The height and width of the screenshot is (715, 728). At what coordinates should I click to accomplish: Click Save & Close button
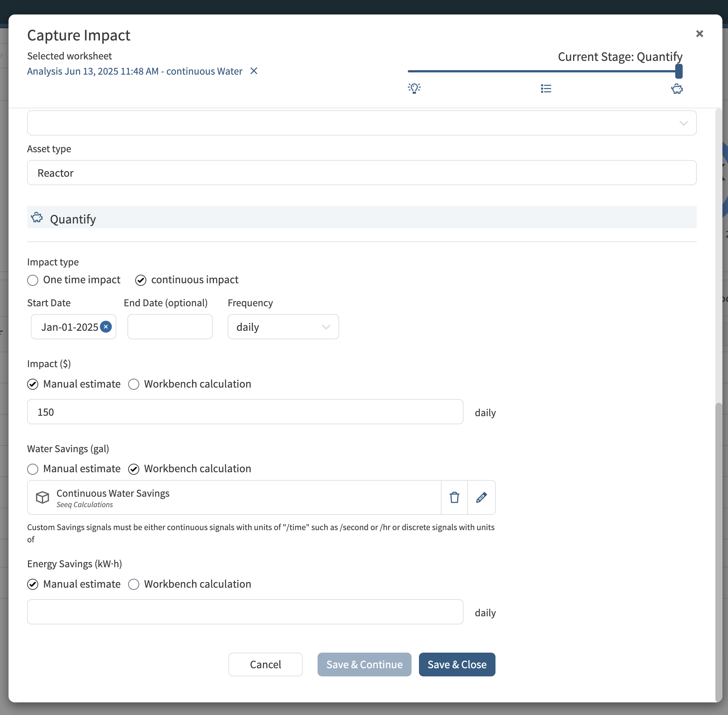tap(456, 664)
